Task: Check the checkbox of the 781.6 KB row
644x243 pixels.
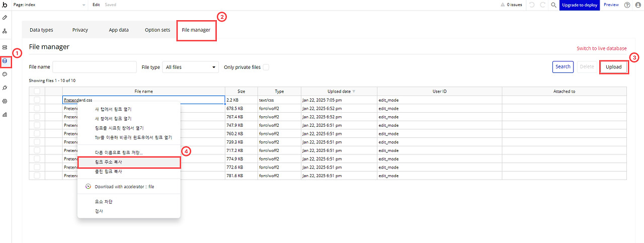Action: [37, 176]
